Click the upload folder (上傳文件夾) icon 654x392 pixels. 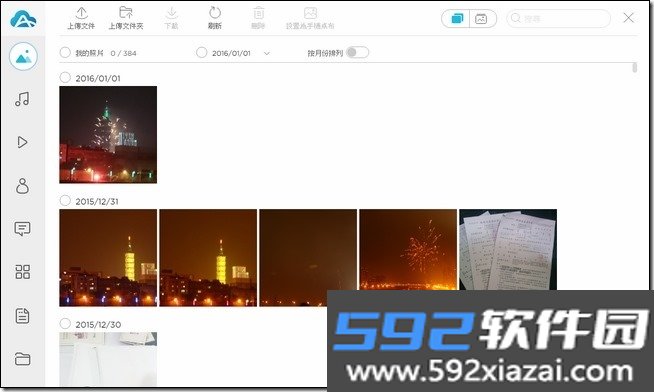(x=126, y=13)
